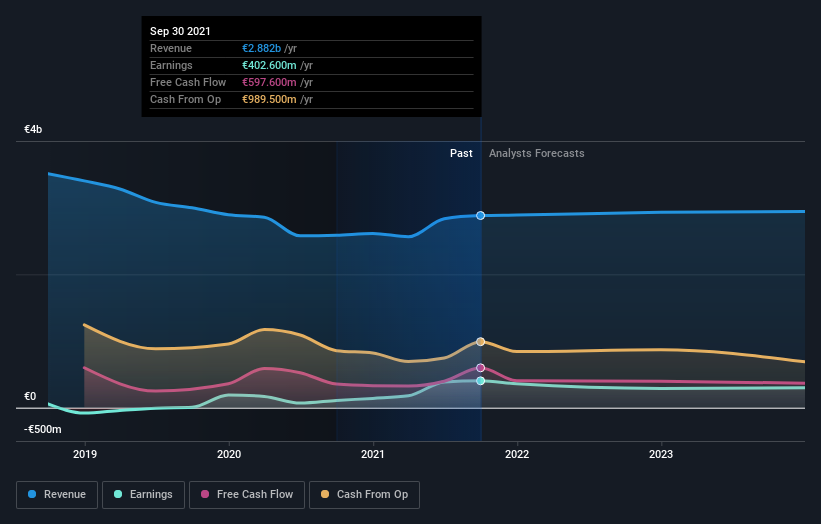821x524 pixels.
Task: Select the Cash From Op data point marker
Action: [480, 342]
